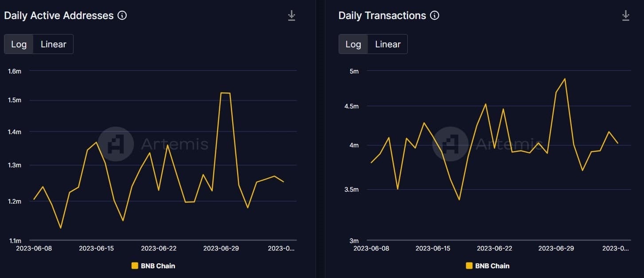Image resolution: width=644 pixels, height=278 pixels.
Task: Click the Artemis watermark logo on right chart
Action: pyautogui.click(x=450, y=144)
